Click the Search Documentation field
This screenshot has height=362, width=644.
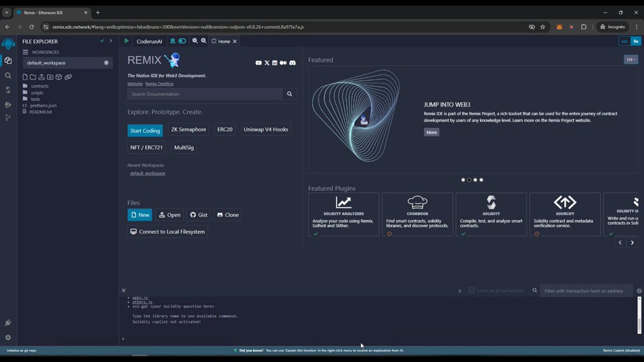[x=204, y=94]
